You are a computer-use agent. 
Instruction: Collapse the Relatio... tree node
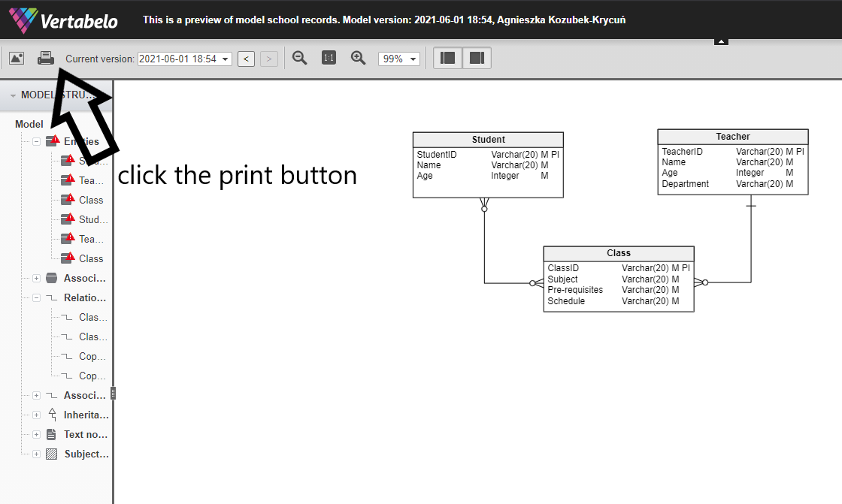37,297
